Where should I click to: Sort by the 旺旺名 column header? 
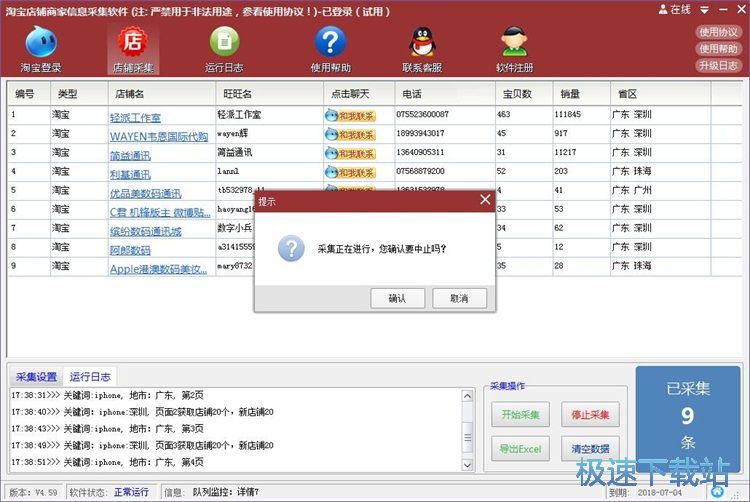coord(269,94)
